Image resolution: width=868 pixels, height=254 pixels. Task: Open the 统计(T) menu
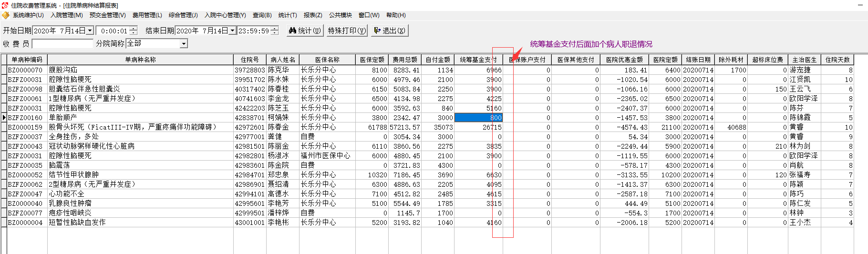coord(288,15)
